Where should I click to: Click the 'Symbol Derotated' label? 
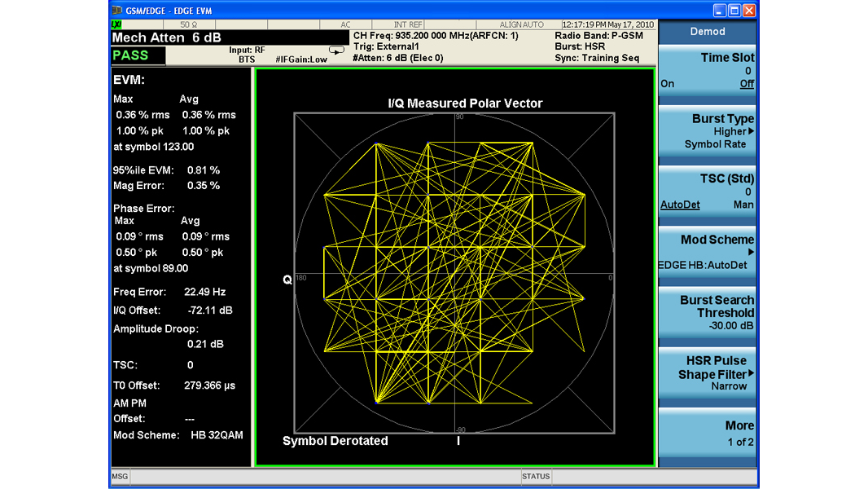(335, 441)
